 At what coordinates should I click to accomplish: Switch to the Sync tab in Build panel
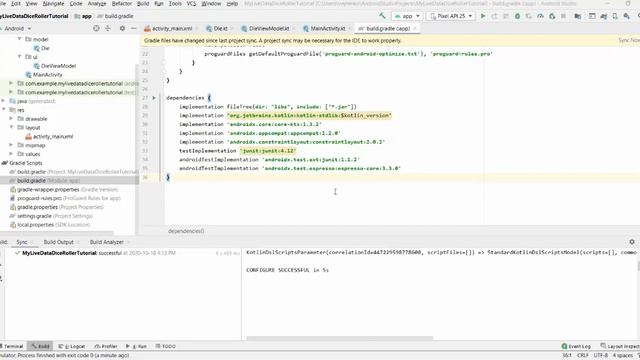pos(22,242)
